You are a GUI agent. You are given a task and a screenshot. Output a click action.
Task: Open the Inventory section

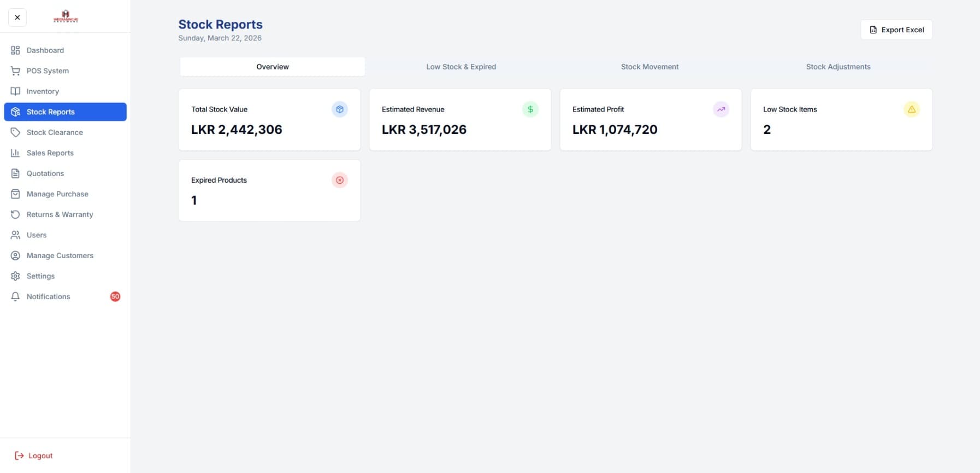pos(43,91)
